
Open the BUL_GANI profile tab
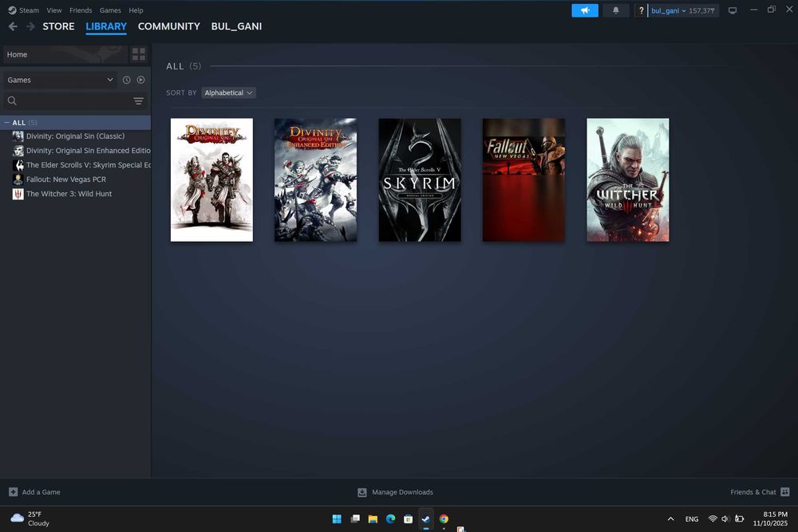pyautogui.click(x=237, y=26)
